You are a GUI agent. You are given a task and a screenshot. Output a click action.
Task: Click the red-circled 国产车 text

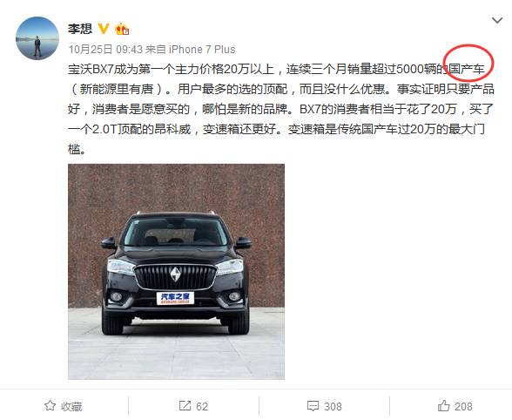(467, 70)
